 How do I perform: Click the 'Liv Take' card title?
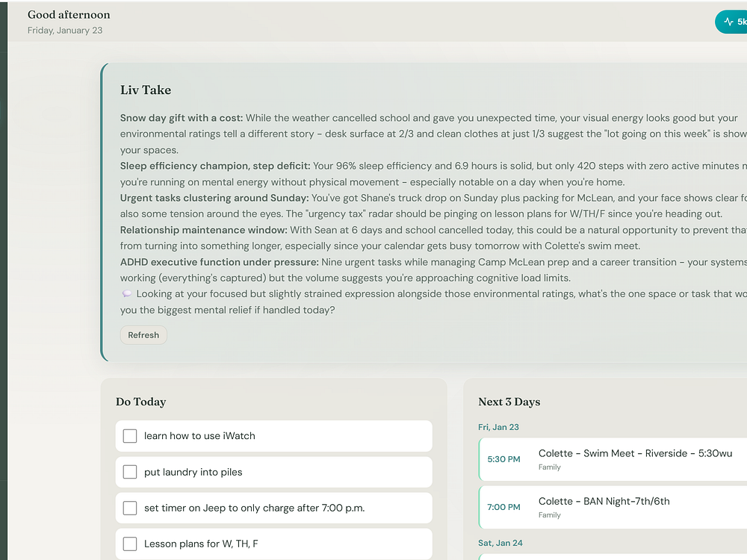pos(146,90)
